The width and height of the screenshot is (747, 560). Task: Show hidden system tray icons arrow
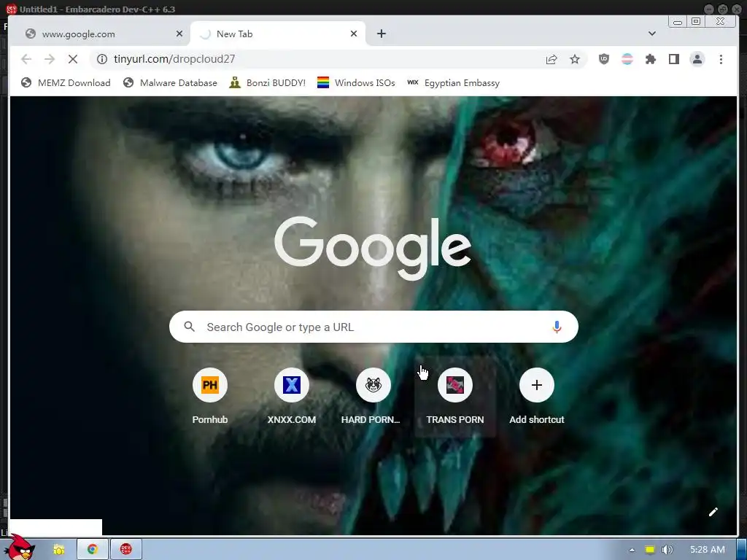click(x=632, y=550)
